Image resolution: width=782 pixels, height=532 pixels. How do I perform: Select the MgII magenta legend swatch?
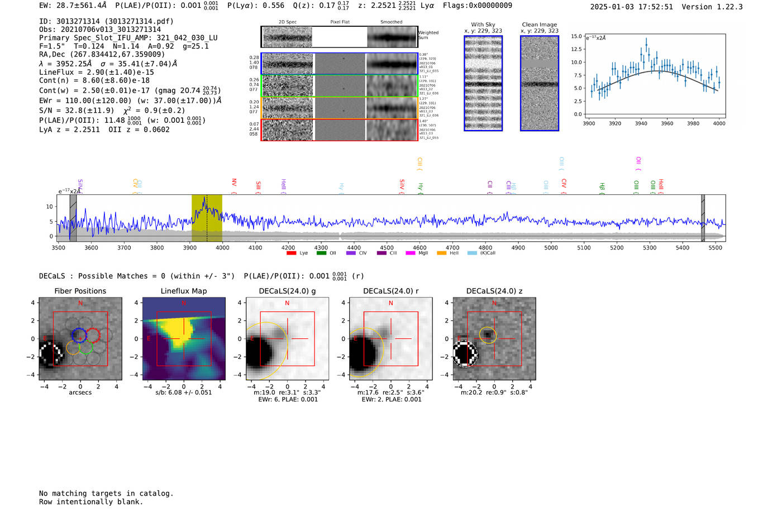coord(411,253)
